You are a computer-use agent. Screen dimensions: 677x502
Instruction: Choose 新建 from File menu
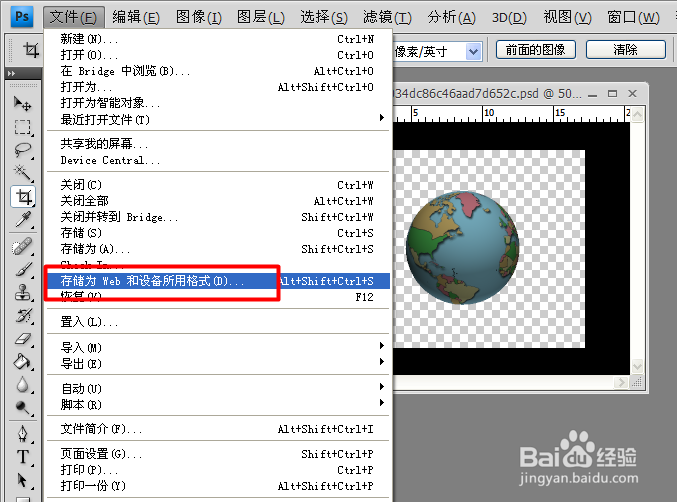pos(218,39)
